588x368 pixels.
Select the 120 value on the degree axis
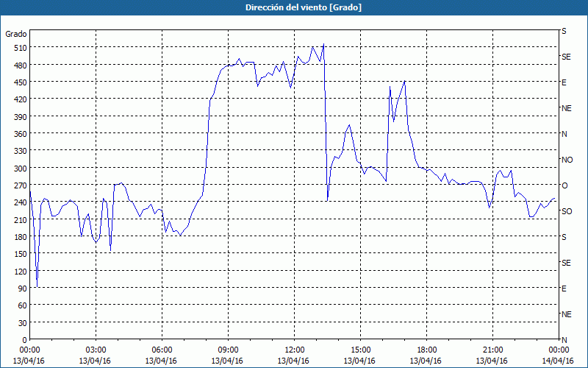coord(21,272)
